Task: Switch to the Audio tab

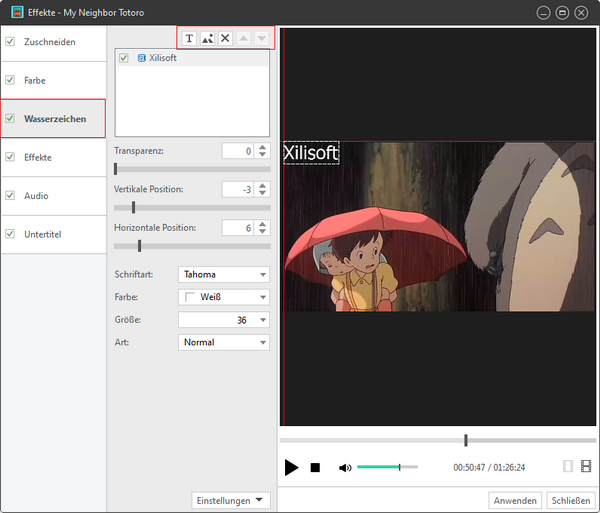Action: point(54,196)
